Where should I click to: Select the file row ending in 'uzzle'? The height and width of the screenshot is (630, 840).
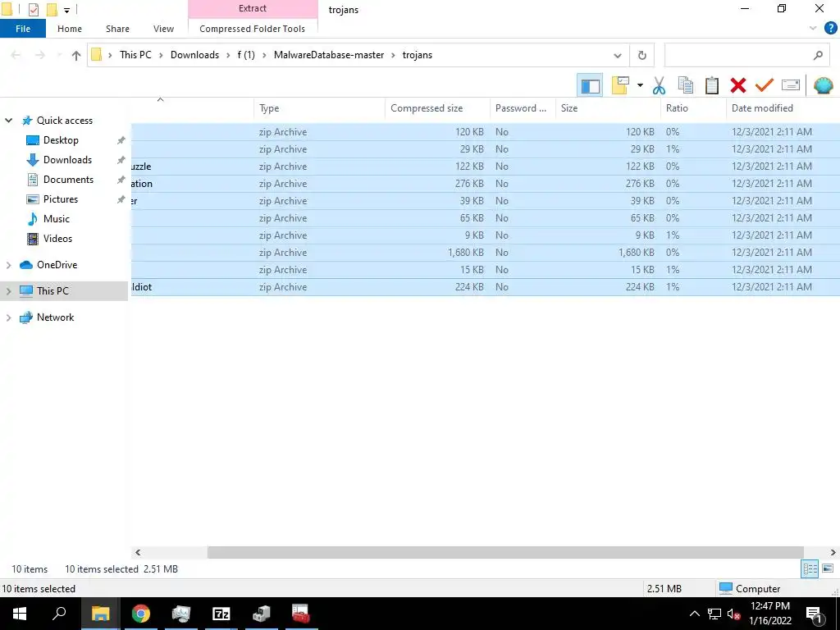(x=486, y=167)
